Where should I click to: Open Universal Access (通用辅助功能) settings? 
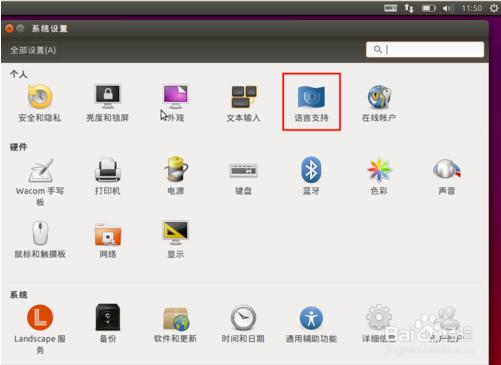coord(311,324)
